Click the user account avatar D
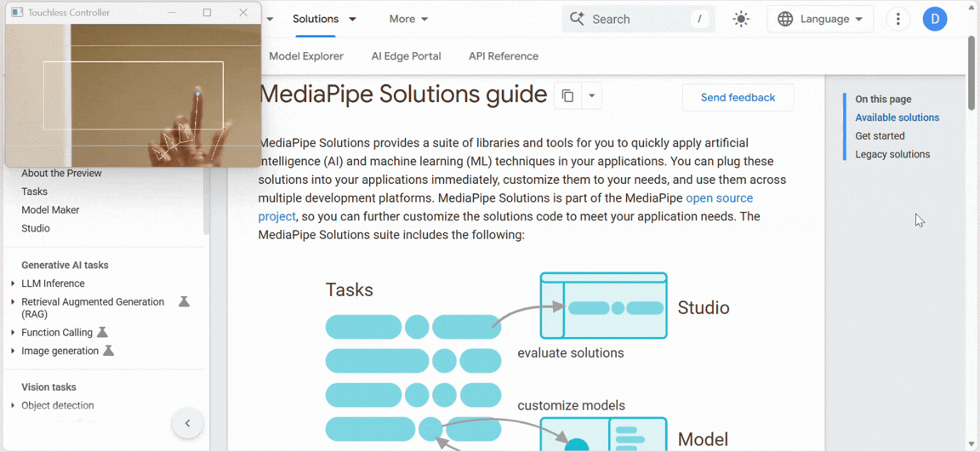This screenshot has width=980, height=452. (x=935, y=19)
